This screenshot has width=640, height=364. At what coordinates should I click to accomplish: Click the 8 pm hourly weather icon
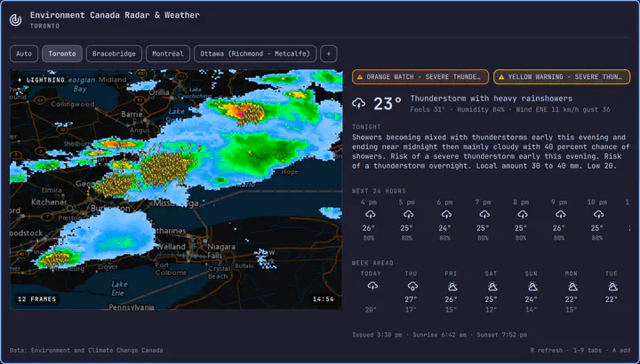(x=522, y=215)
